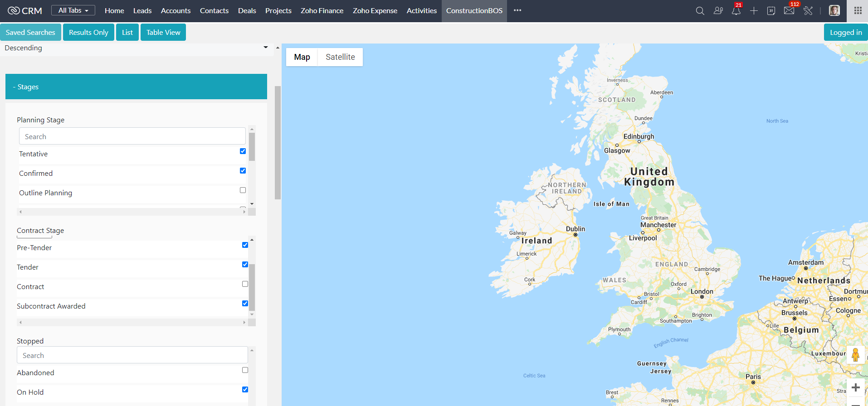Enable the Contract stage checkbox
The image size is (868, 406).
(x=245, y=284)
